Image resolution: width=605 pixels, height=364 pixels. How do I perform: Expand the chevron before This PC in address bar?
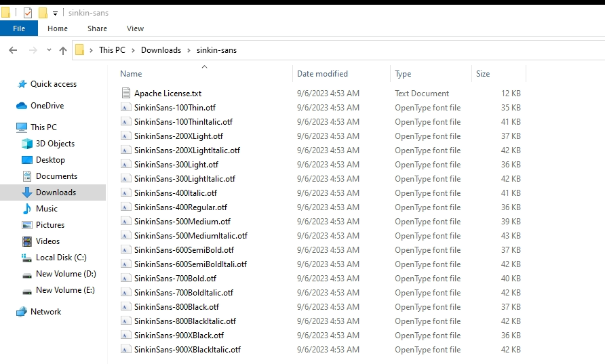(91, 50)
